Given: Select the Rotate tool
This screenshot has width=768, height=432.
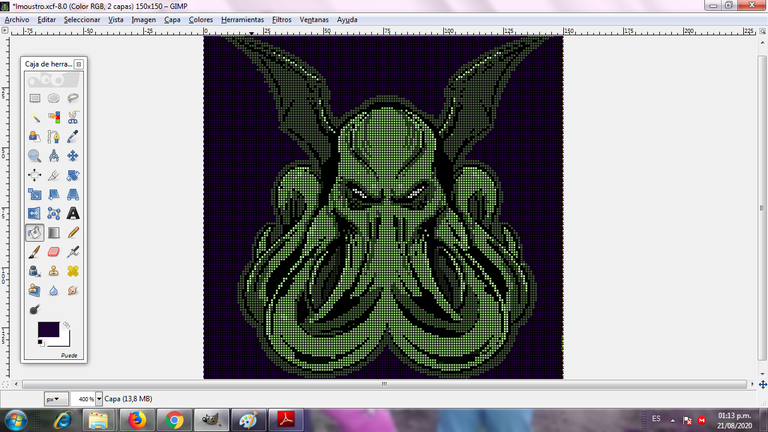Looking at the screenshot, I should click(72, 175).
